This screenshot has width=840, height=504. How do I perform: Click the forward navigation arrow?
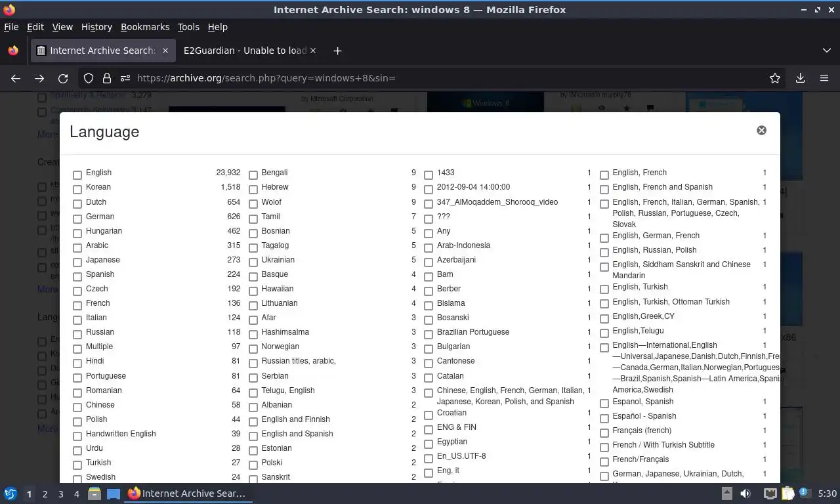click(x=39, y=78)
